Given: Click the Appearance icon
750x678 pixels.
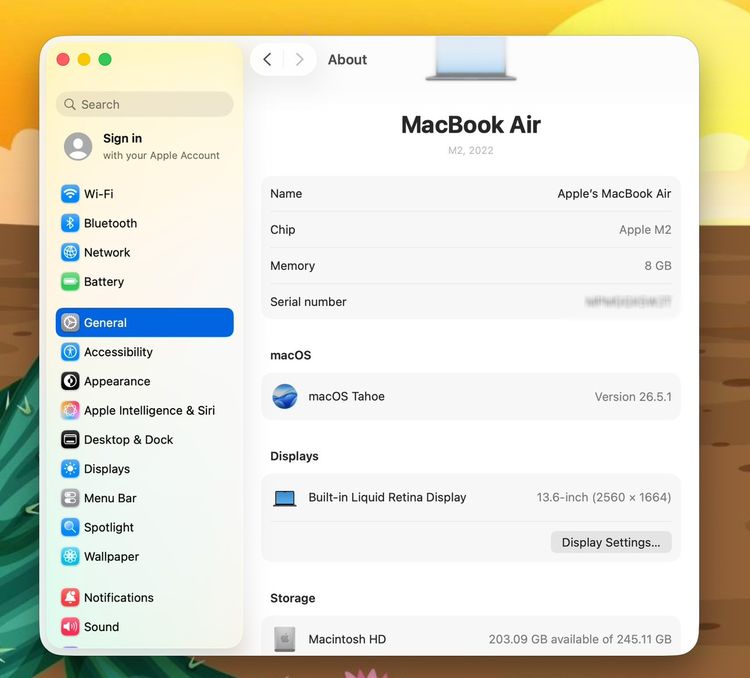Looking at the screenshot, I should 70,381.
